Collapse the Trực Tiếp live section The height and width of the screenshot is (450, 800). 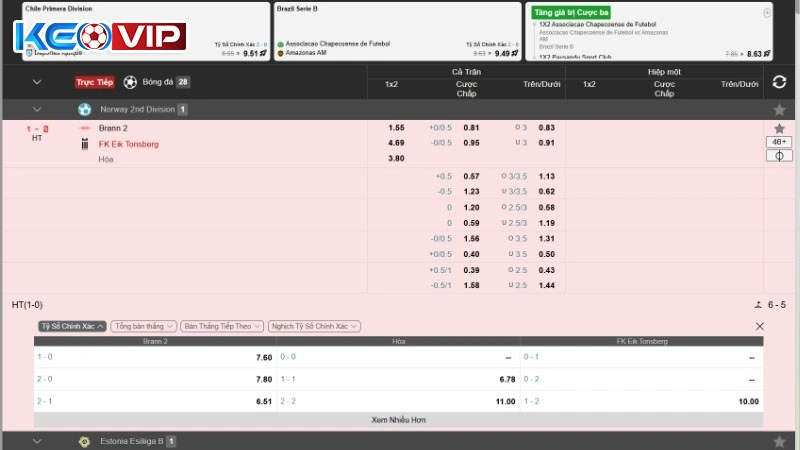(37, 82)
